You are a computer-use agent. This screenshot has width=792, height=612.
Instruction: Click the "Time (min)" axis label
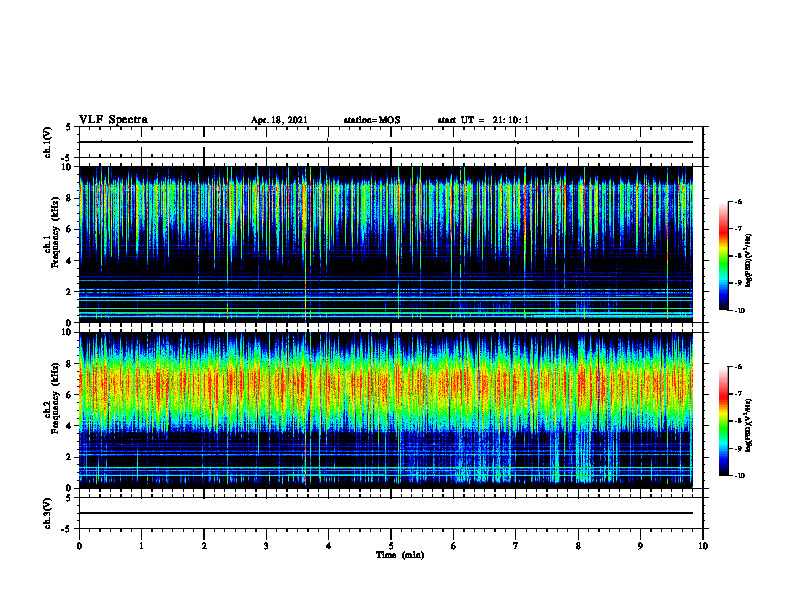(x=400, y=555)
